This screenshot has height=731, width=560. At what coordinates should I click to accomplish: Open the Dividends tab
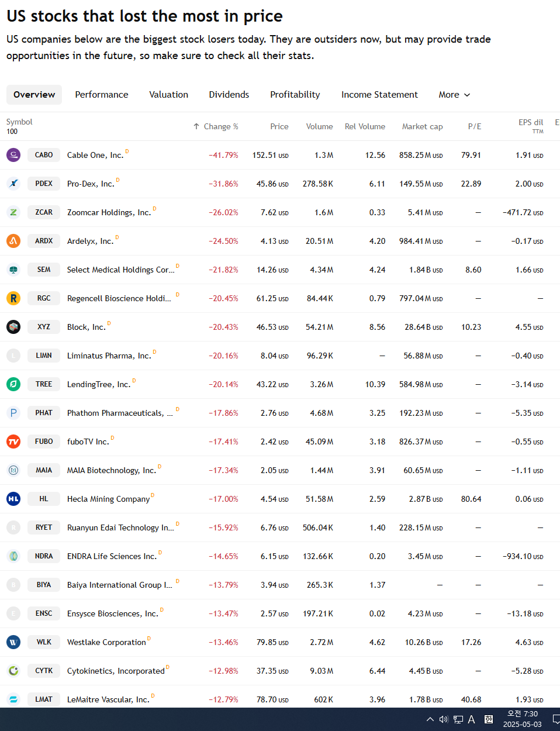(229, 95)
